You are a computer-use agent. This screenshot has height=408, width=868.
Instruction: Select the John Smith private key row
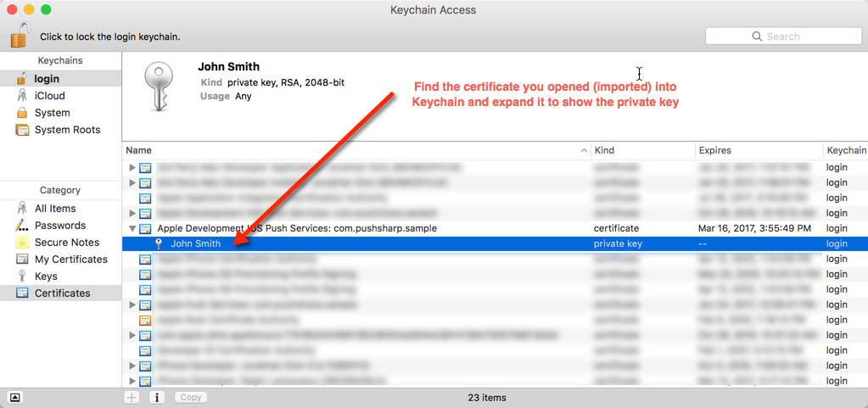(495, 243)
